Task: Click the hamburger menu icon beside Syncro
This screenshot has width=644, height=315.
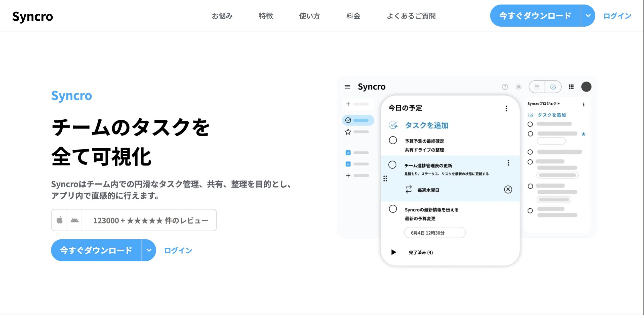Action: point(347,87)
